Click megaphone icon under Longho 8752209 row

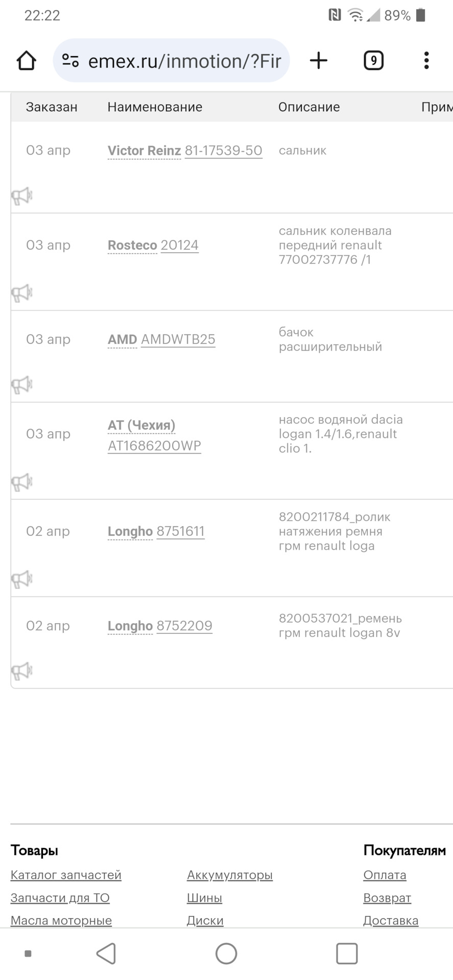21,671
